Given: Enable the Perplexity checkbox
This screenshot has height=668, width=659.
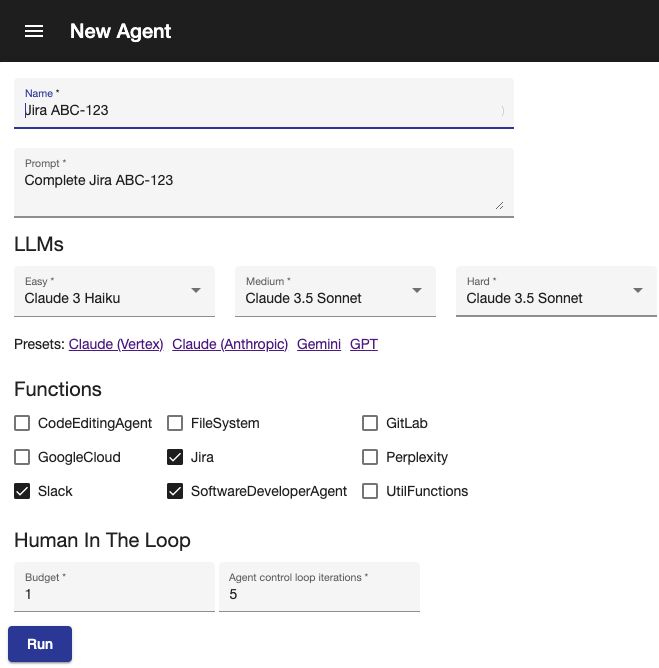Looking at the screenshot, I should [370, 457].
